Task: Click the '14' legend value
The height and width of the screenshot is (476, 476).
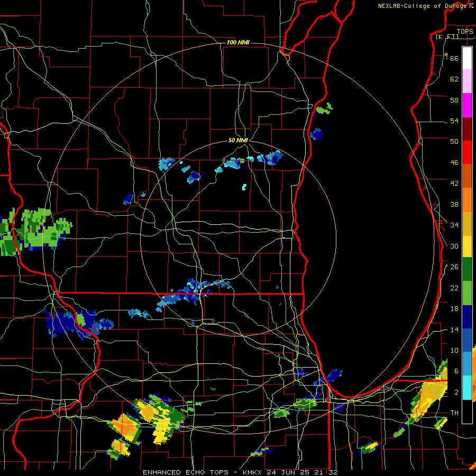Action: pyautogui.click(x=454, y=329)
